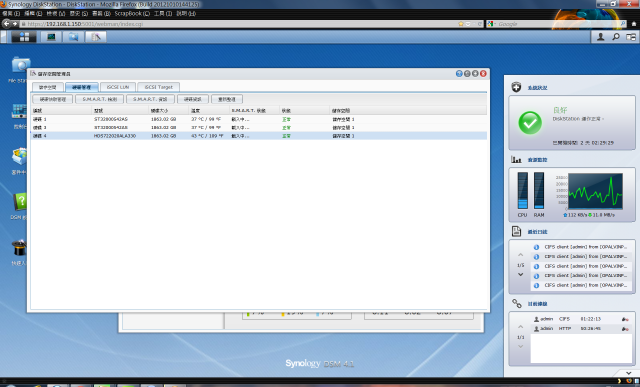The height and width of the screenshot is (387, 640).
Task: Click the DSM search magnifier icon
Action: [616, 37]
